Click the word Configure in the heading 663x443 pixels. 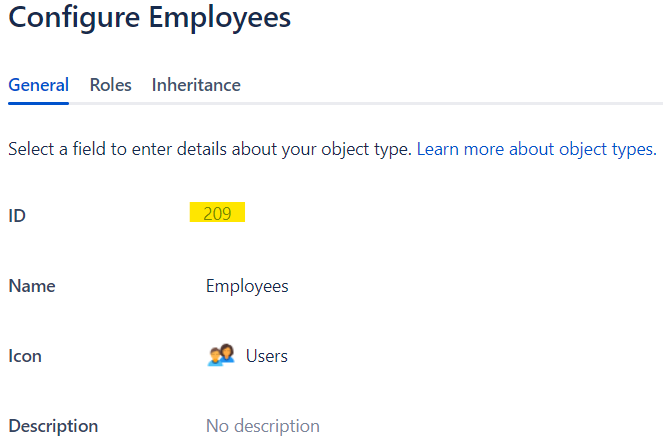coord(74,18)
